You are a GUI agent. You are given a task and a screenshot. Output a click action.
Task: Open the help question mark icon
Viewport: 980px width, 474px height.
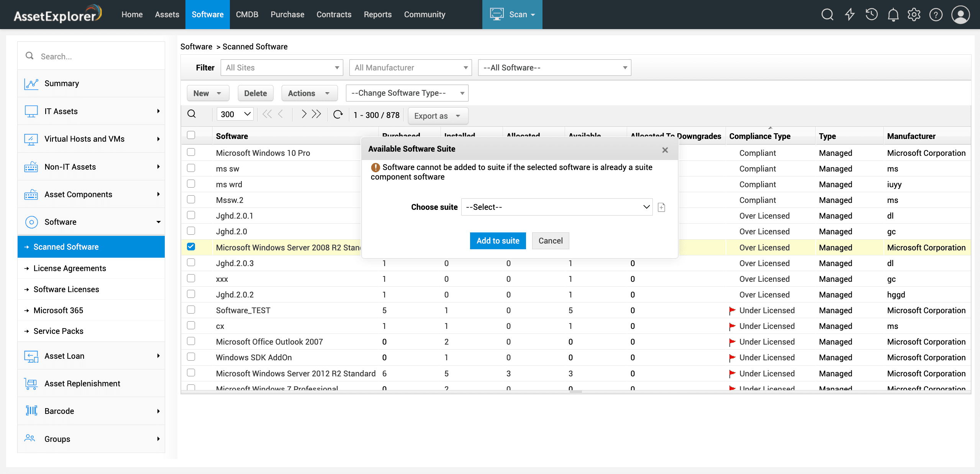click(x=936, y=15)
